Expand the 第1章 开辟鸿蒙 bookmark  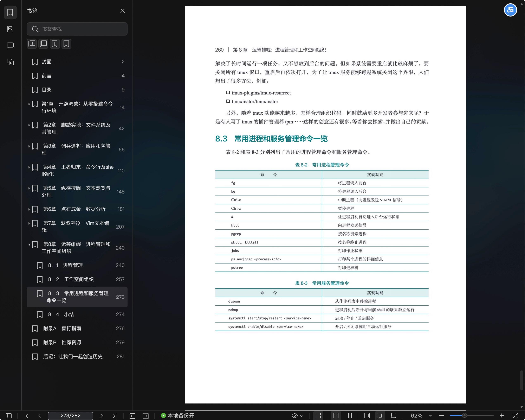[29, 104]
